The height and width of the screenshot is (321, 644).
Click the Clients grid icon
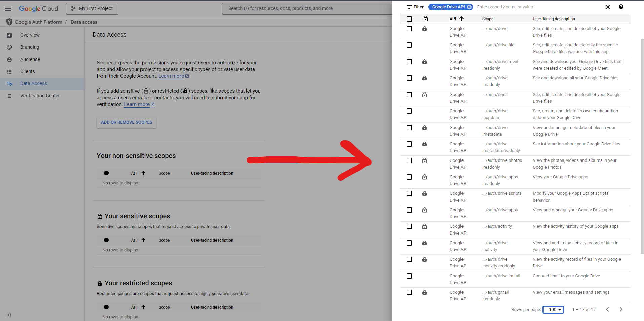point(9,72)
